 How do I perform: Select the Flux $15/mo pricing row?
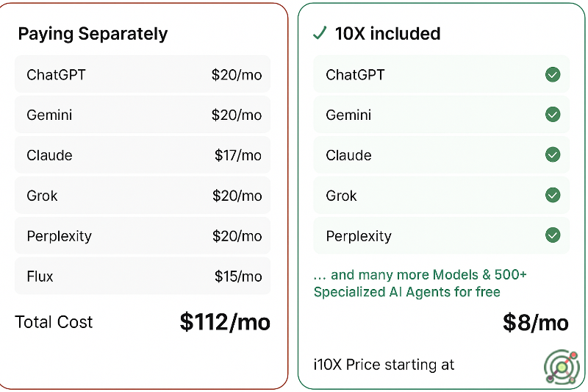[143, 277]
